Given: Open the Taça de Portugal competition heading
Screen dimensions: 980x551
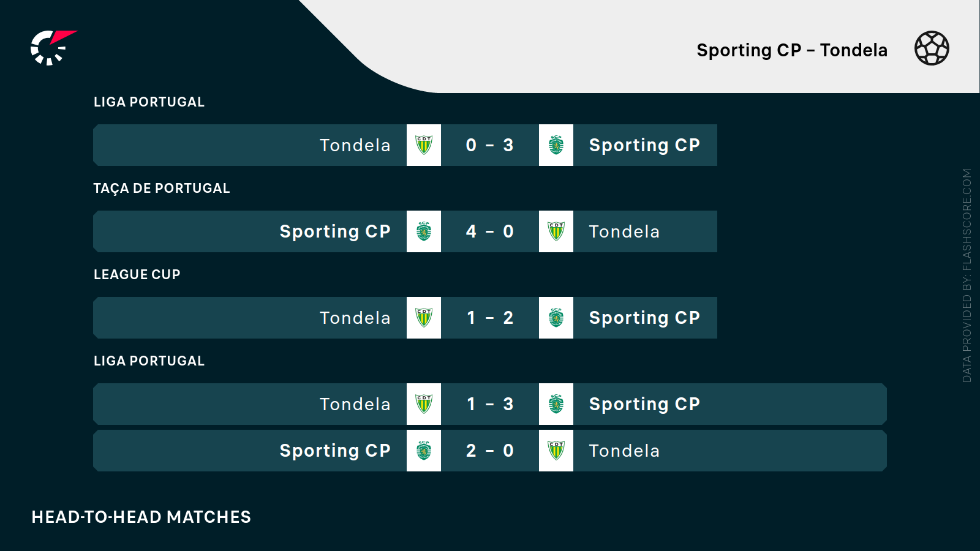Looking at the screenshot, I should [x=162, y=189].
